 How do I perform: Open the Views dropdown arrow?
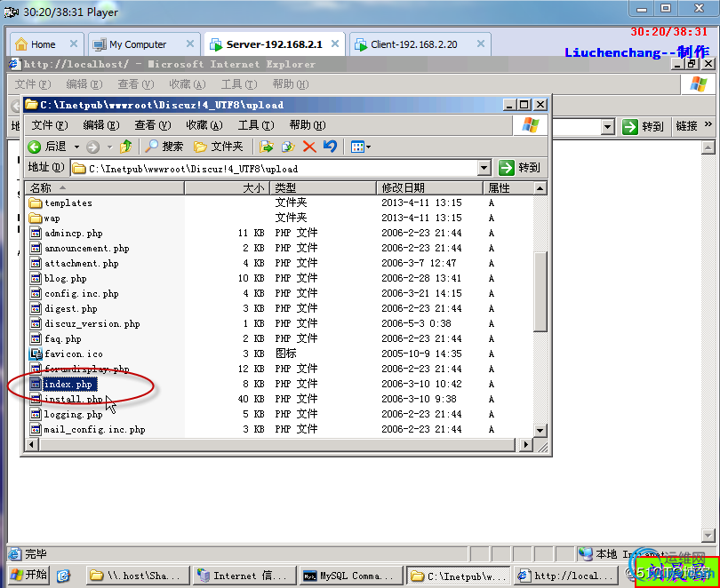pos(368,147)
